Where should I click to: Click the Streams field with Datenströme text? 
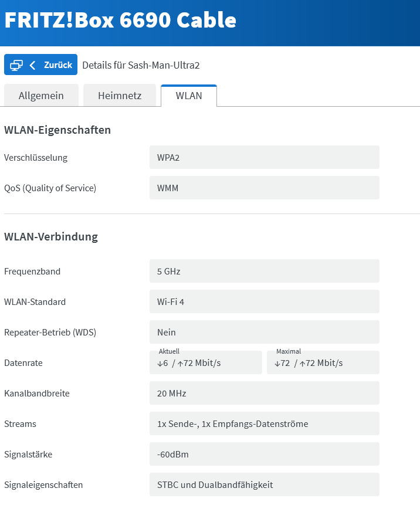tap(265, 423)
